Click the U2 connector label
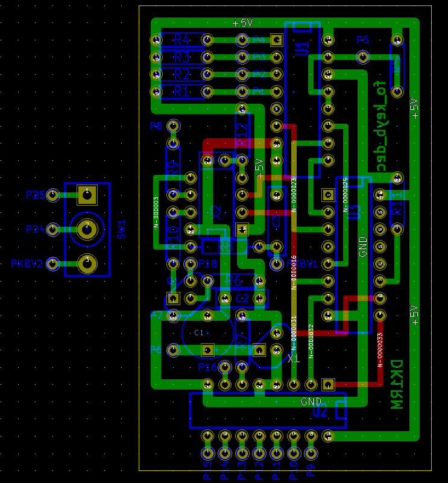 [320, 412]
